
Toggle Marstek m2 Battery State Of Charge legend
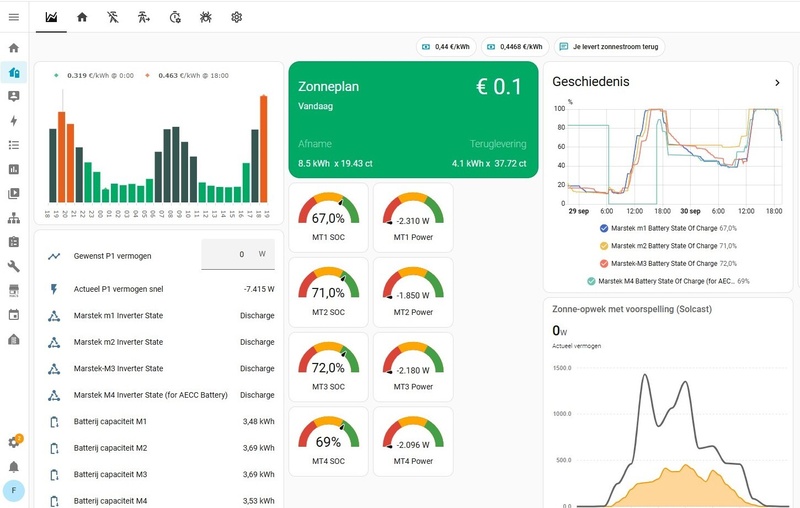[x=668, y=246]
